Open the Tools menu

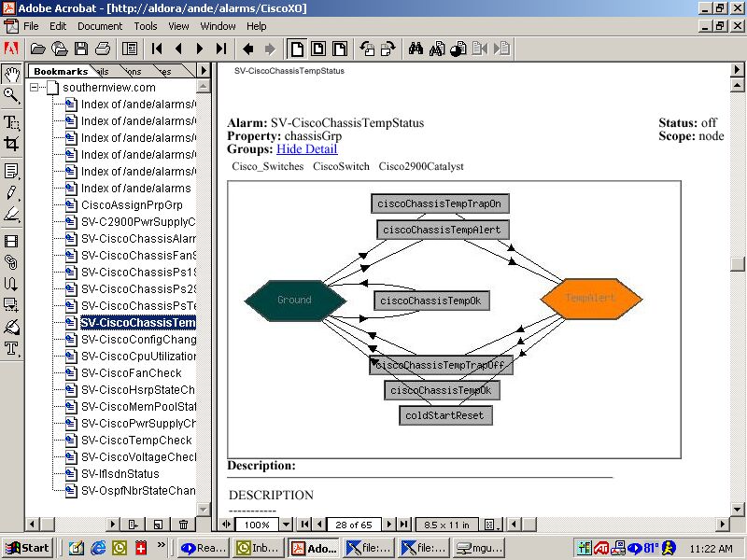[x=146, y=26]
